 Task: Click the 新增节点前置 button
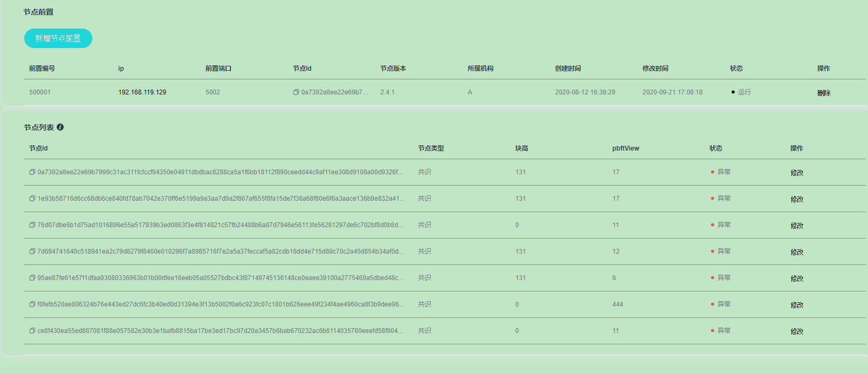coord(58,38)
